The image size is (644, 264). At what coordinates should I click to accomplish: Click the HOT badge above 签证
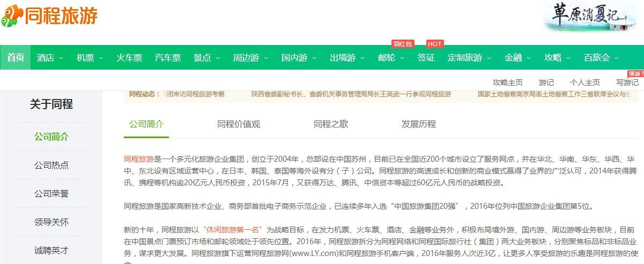(x=435, y=44)
